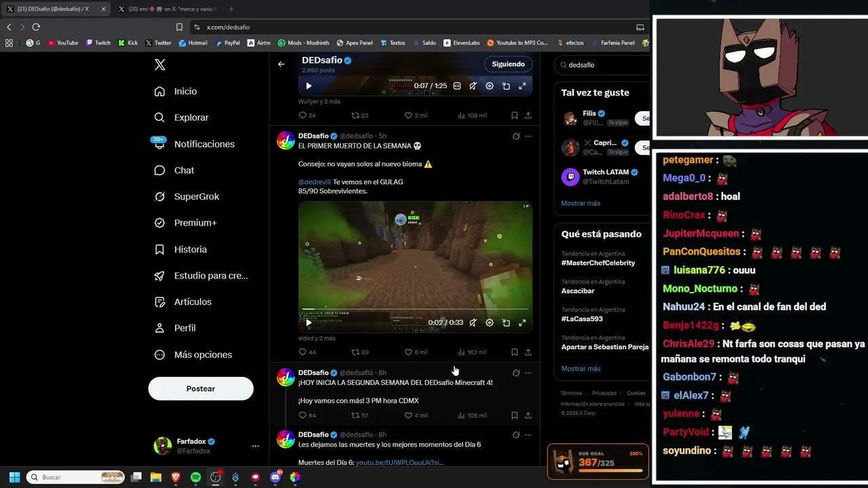This screenshot has height=488, width=868.
Task: Open the Twitch bookmark in bookmarks bar
Action: [x=98, y=43]
